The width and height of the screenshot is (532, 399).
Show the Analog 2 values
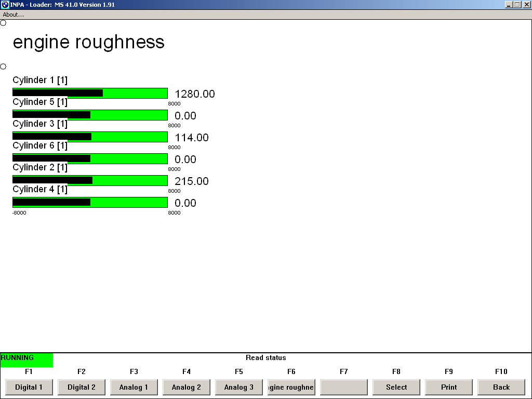pos(187,387)
